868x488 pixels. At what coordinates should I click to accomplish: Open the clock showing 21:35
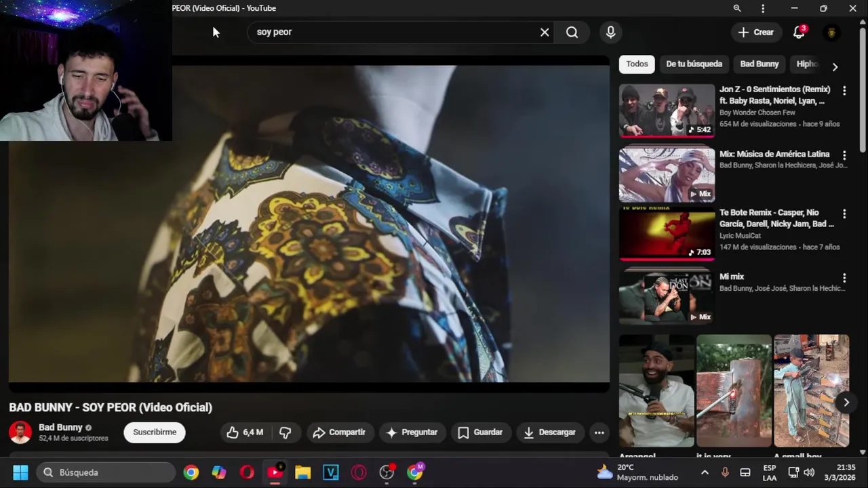click(840, 472)
